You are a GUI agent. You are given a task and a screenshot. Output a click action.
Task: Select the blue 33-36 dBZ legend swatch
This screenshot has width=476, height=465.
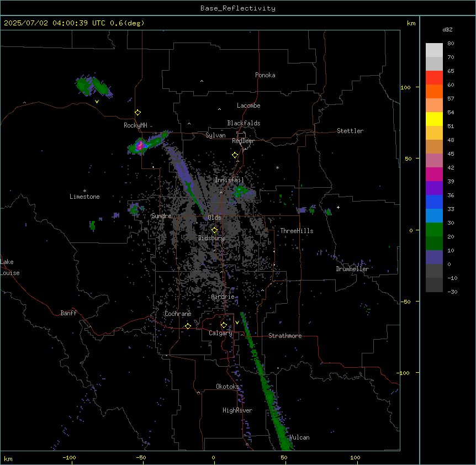pos(434,202)
